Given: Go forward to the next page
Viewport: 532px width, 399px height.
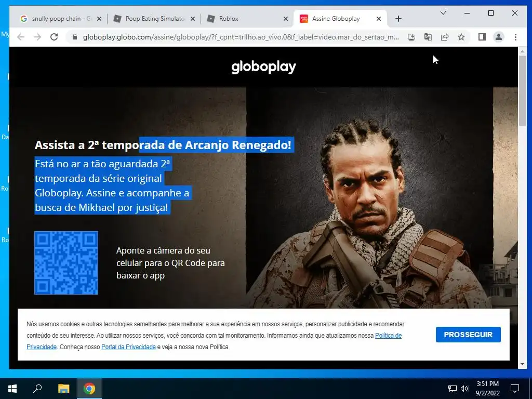Looking at the screenshot, I should pyautogui.click(x=37, y=37).
